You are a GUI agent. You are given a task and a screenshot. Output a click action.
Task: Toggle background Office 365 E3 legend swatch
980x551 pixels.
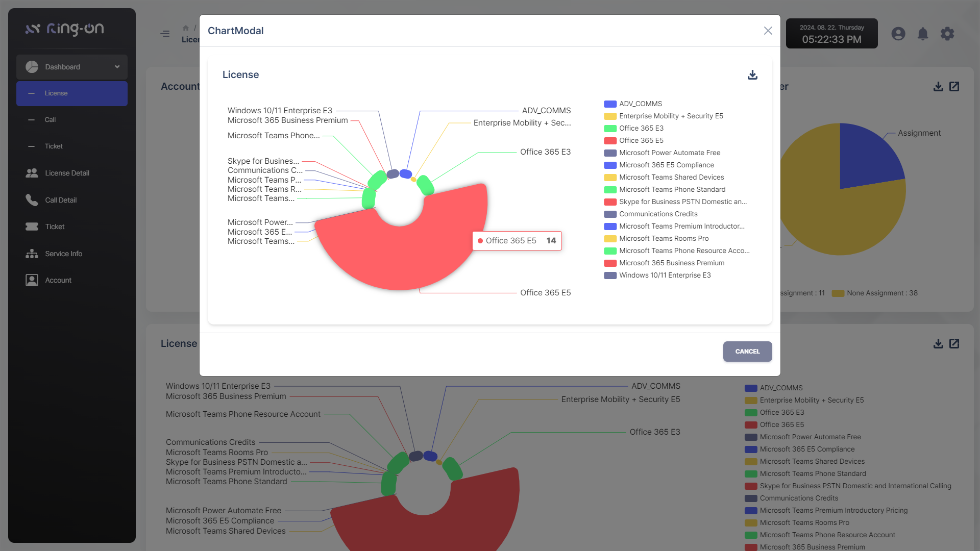750,413
